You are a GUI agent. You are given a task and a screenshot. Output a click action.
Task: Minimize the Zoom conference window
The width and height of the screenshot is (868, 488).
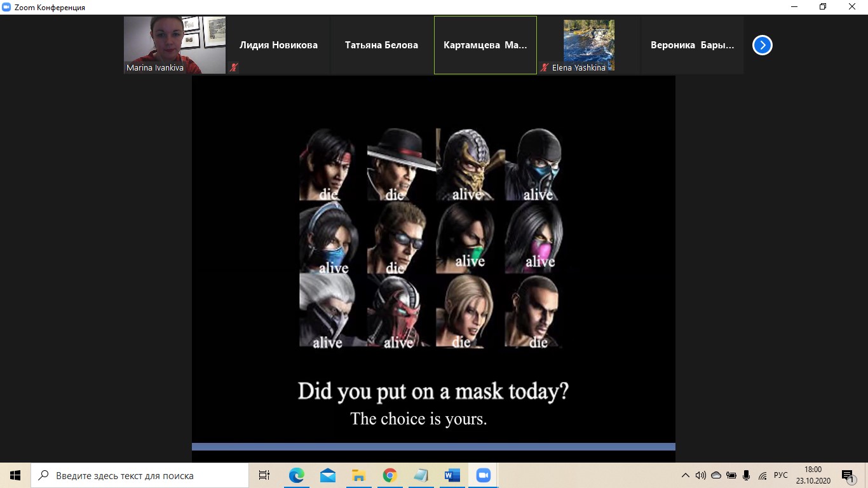click(793, 7)
